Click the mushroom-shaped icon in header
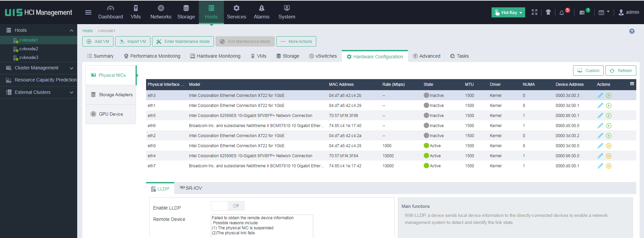This screenshot has height=238, width=644. tap(548, 12)
